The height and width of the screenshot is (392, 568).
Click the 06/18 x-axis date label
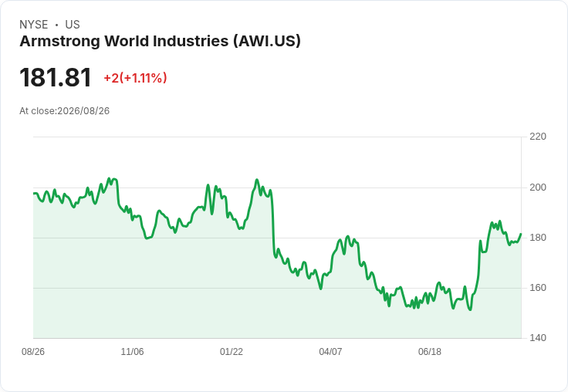click(x=430, y=351)
